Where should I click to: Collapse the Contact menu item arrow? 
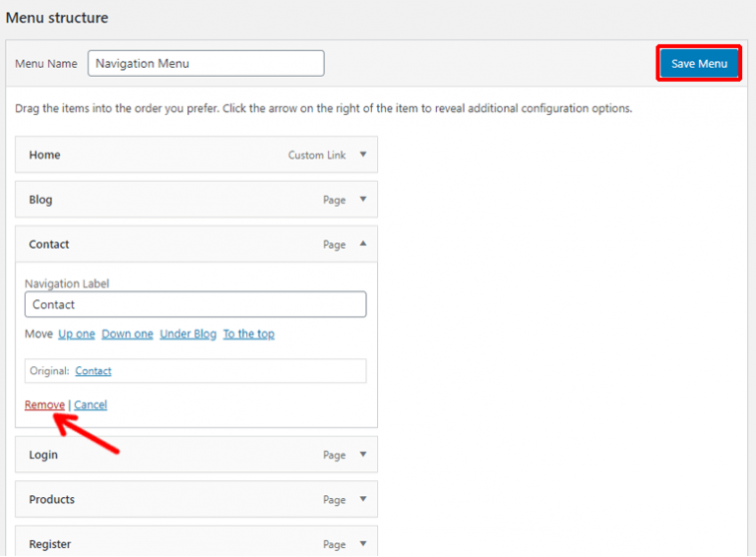point(362,244)
